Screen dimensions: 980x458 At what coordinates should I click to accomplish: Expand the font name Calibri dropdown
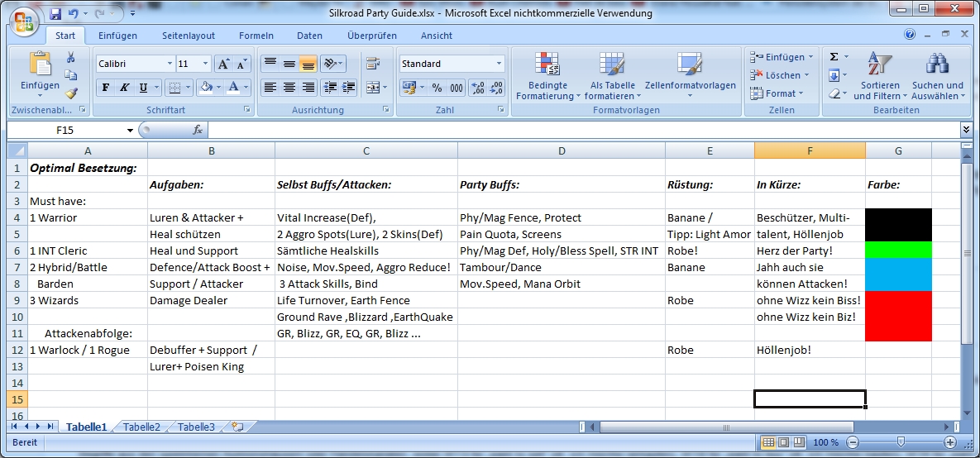[x=170, y=64]
